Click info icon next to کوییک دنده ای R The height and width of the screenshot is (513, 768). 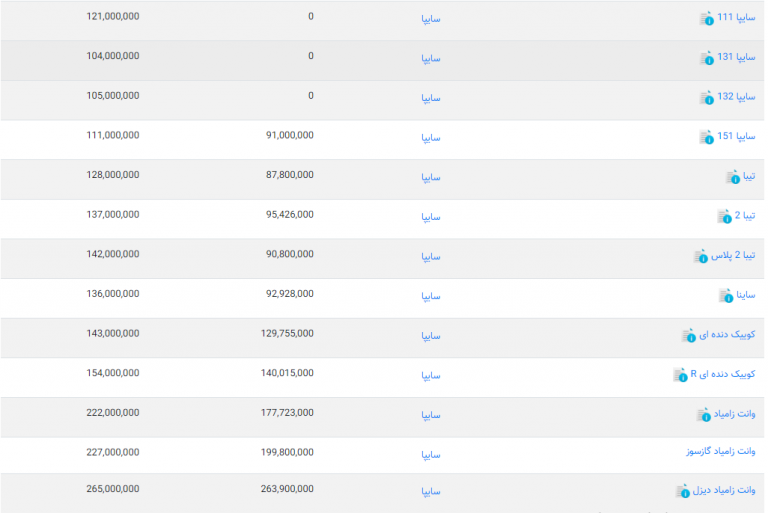click(x=680, y=375)
